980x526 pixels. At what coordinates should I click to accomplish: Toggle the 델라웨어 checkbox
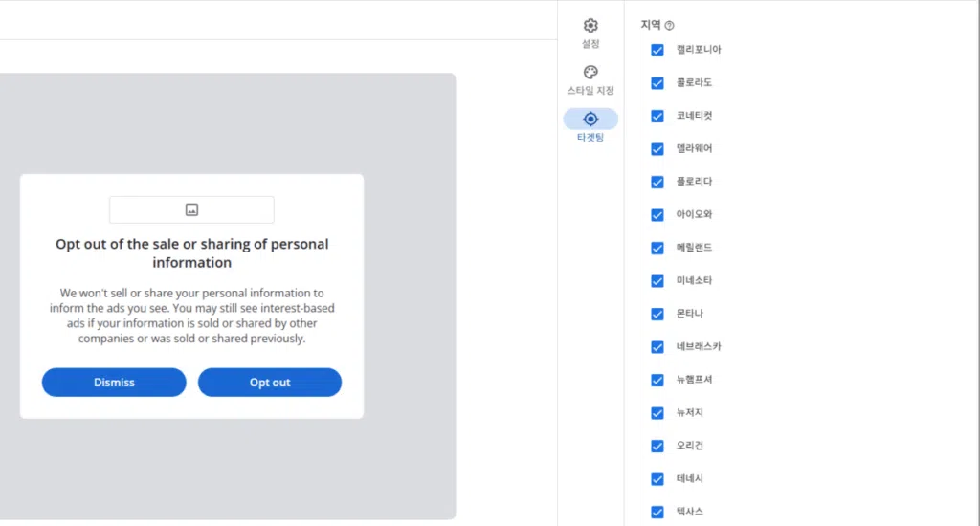pos(657,149)
